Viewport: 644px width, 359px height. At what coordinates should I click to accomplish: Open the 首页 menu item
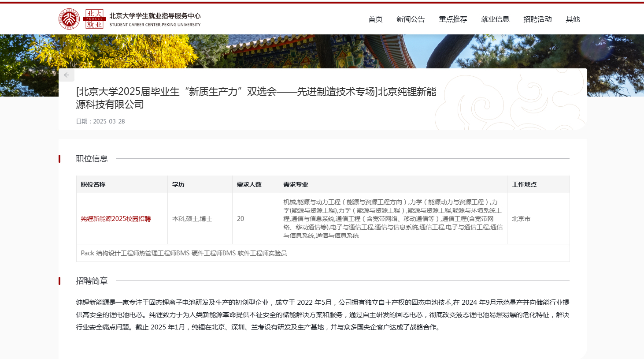click(375, 19)
